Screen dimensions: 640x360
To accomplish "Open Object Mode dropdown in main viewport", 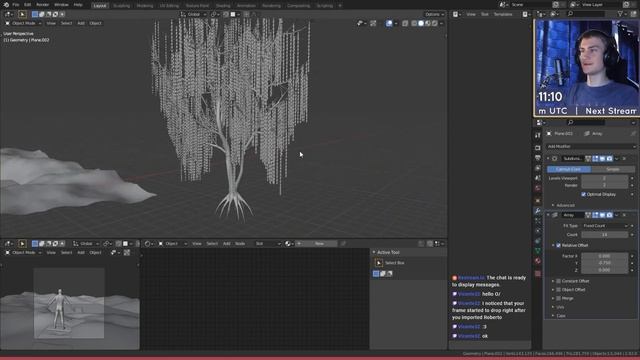I will click(24, 23).
